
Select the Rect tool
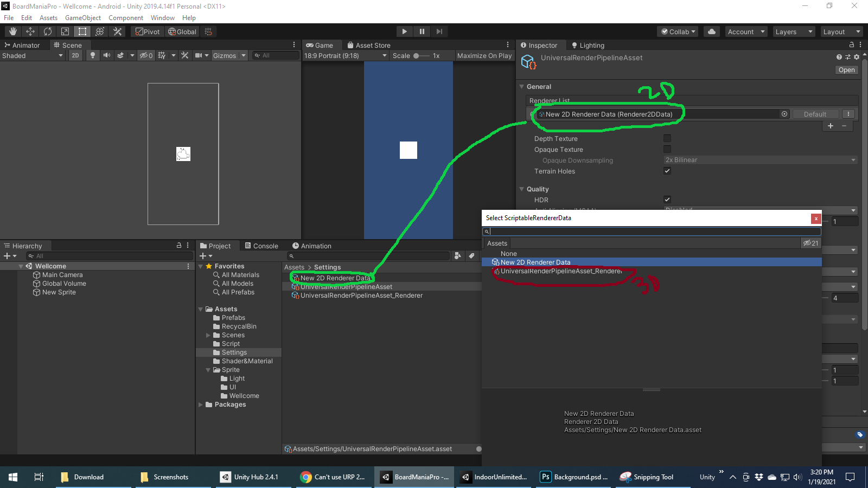[82, 31]
